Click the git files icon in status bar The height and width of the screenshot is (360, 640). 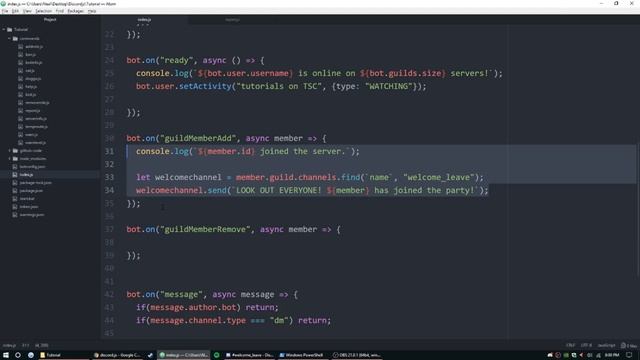click(629, 345)
